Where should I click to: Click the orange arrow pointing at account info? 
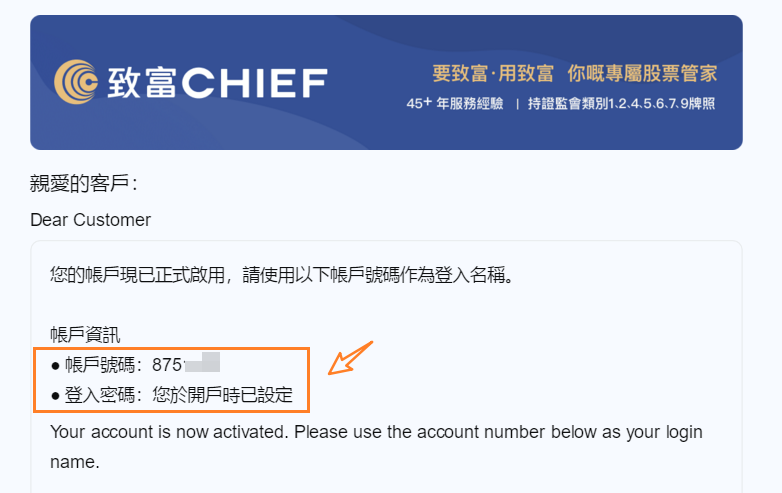pyautogui.click(x=349, y=359)
